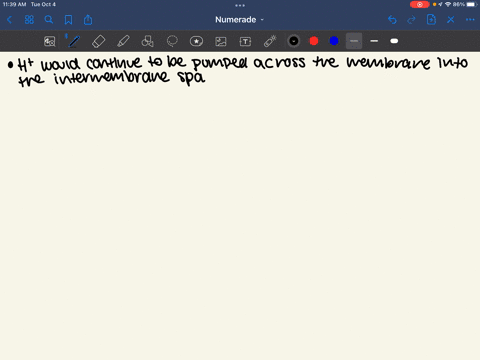Close the editing toolbar with the X
This screenshot has height=360, width=480.
point(451,20)
